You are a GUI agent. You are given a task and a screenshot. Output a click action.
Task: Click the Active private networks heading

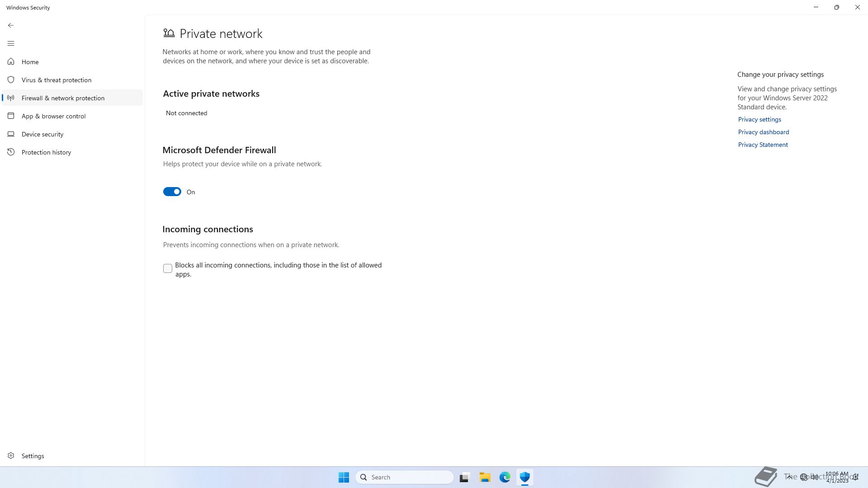coord(211,94)
